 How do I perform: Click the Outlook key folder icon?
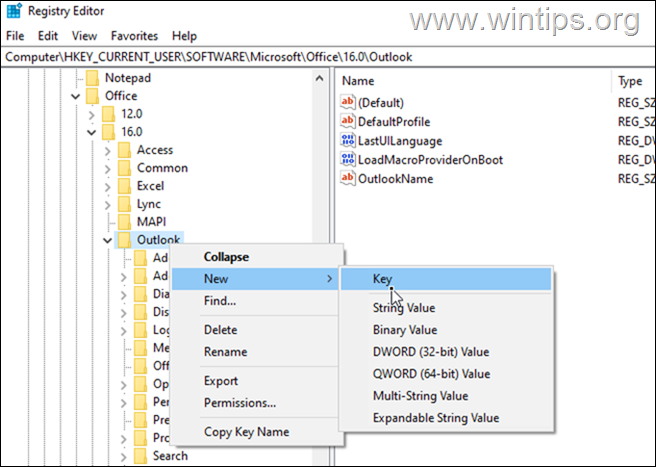pyautogui.click(x=124, y=240)
